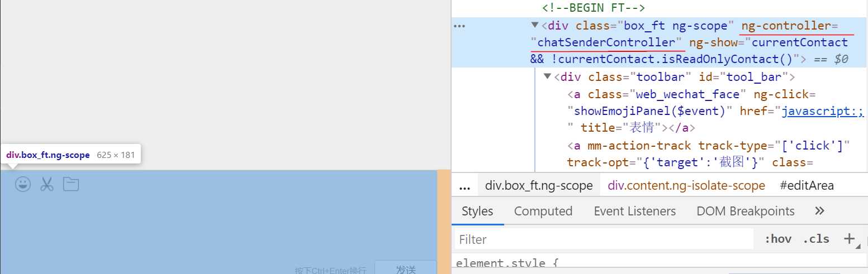Select the BEGIN FT comment line
The width and height of the screenshot is (868, 274).
pyautogui.click(x=594, y=8)
